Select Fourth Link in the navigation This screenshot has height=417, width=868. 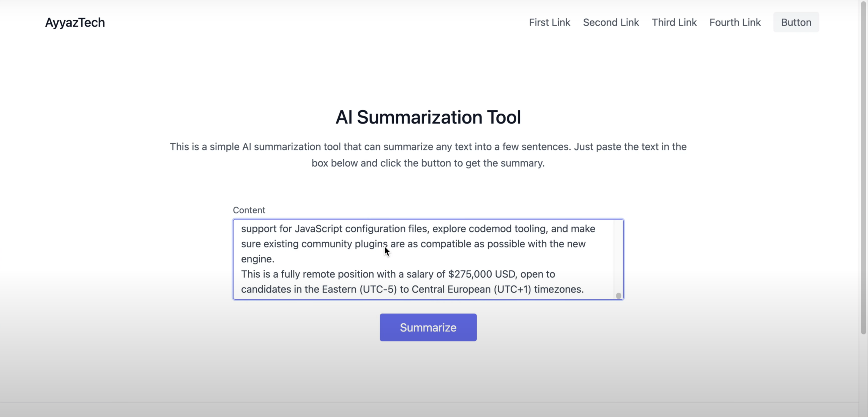coord(735,22)
